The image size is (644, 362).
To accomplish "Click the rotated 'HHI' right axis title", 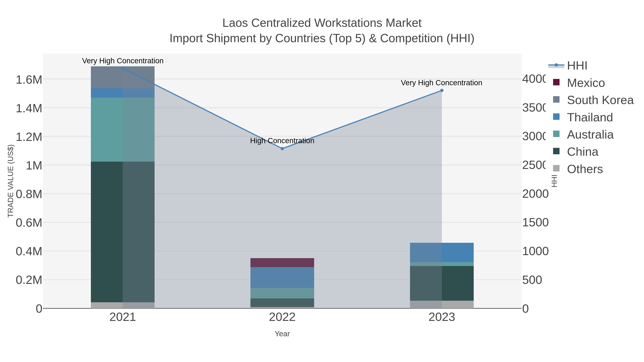I will [554, 181].
